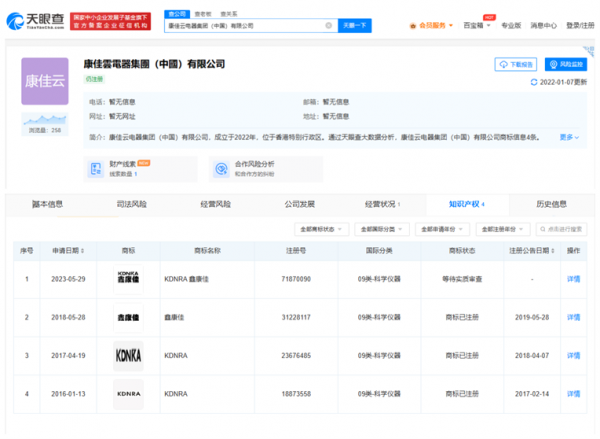Select announcement date 2017-02-14 cell

[532, 394]
